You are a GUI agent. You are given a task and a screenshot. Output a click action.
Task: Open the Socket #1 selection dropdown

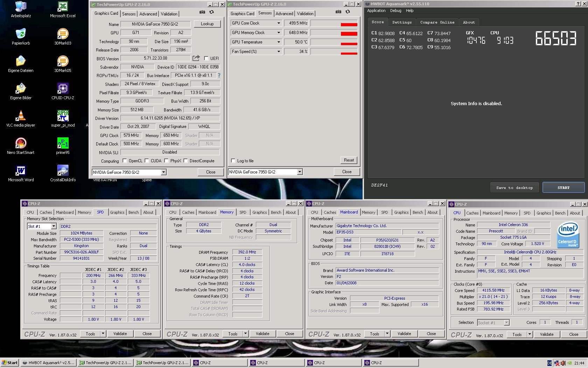[506, 322]
